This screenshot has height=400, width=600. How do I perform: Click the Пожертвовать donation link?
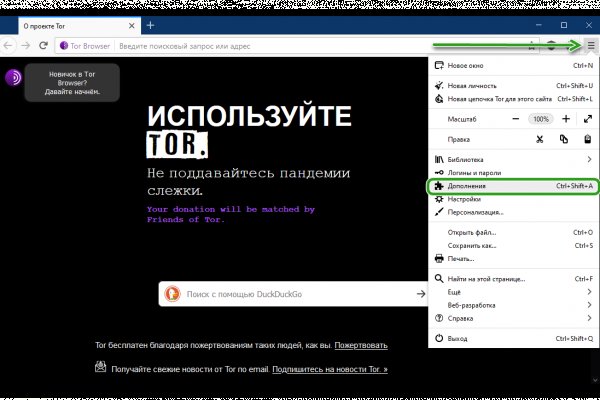361,345
